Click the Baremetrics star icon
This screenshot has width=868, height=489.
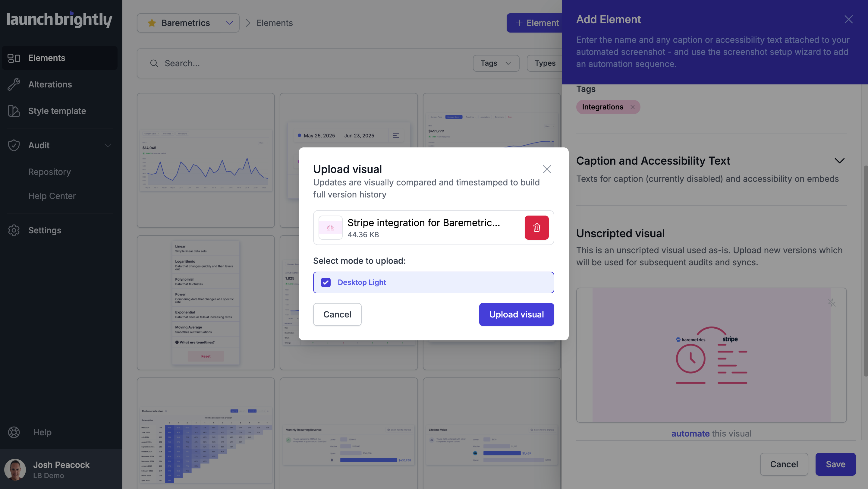click(152, 23)
